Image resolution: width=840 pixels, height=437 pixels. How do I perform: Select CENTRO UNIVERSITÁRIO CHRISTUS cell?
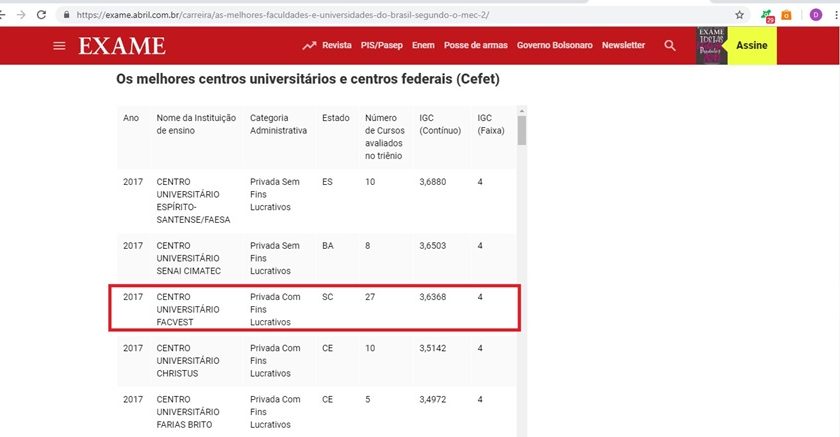[x=188, y=360]
